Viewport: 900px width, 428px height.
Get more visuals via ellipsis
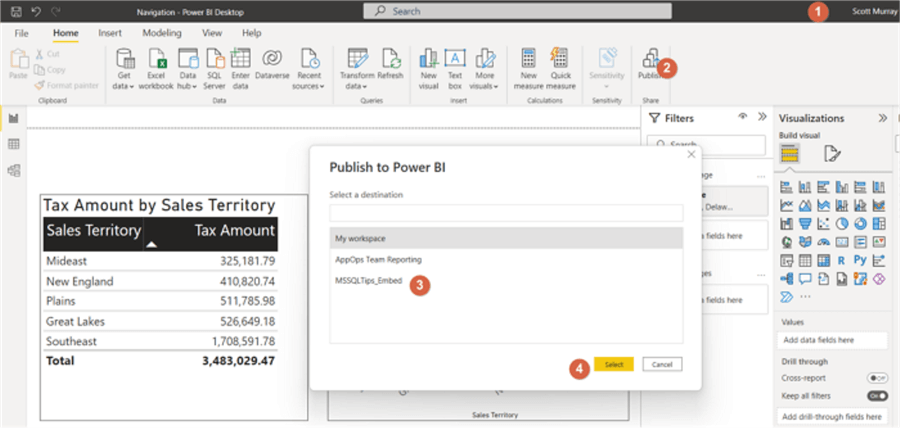tap(805, 297)
